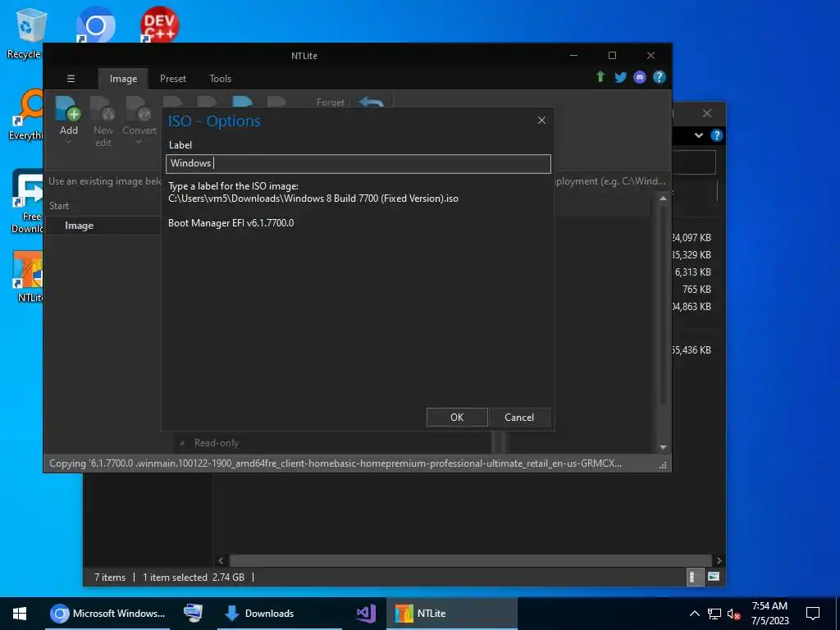The height and width of the screenshot is (630, 840).
Task: Switch to the Image tab
Action: 123,79
